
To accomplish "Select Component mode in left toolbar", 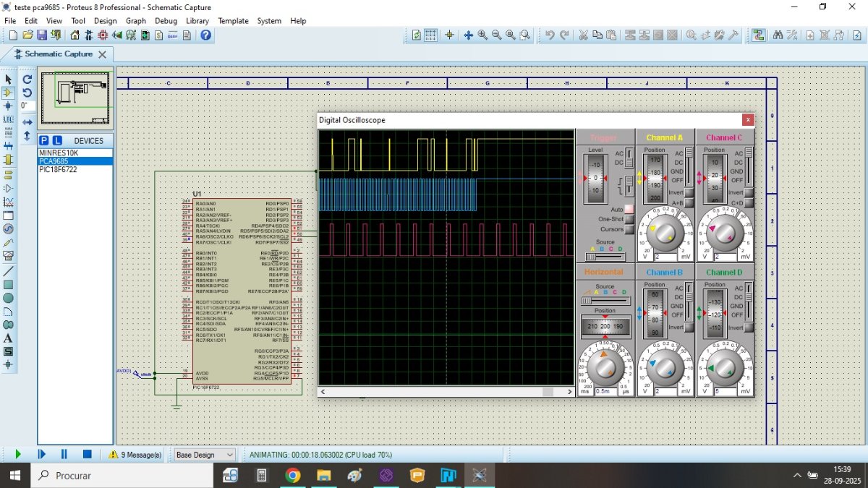I will click(8, 93).
